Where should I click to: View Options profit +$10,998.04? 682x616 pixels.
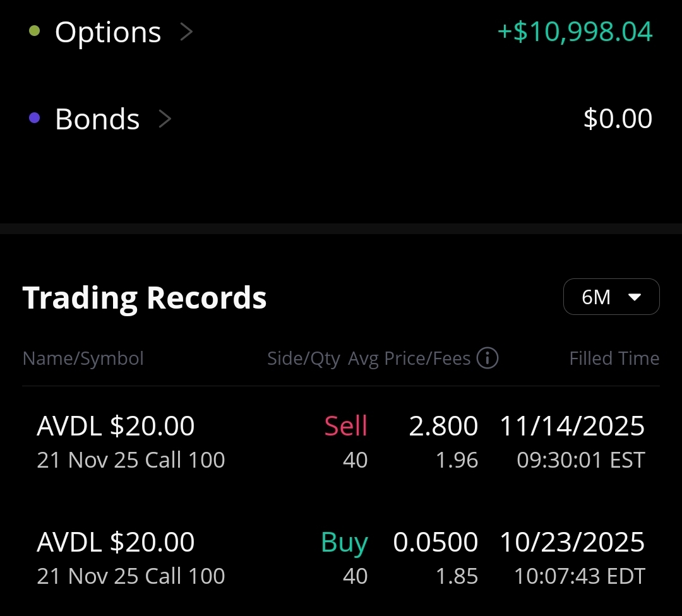pos(575,32)
